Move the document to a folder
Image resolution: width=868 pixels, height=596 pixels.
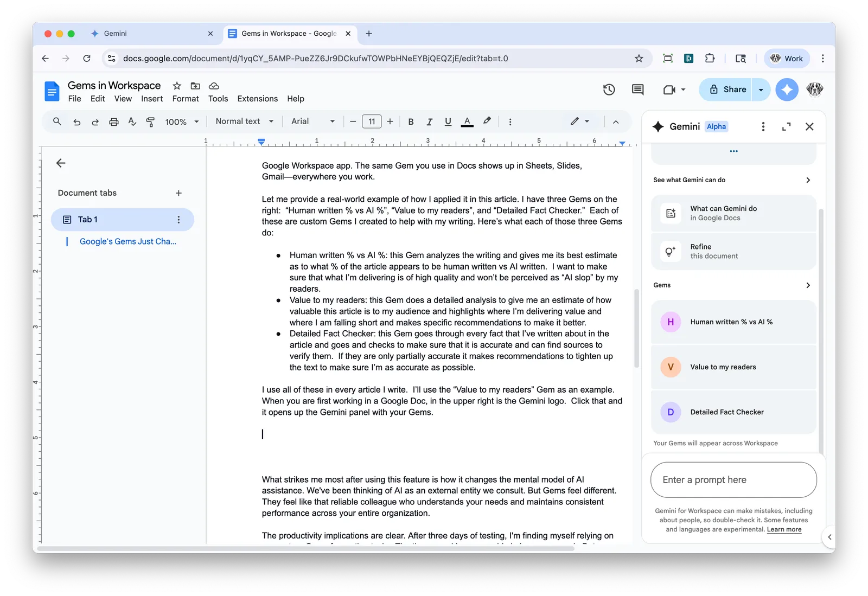point(195,86)
